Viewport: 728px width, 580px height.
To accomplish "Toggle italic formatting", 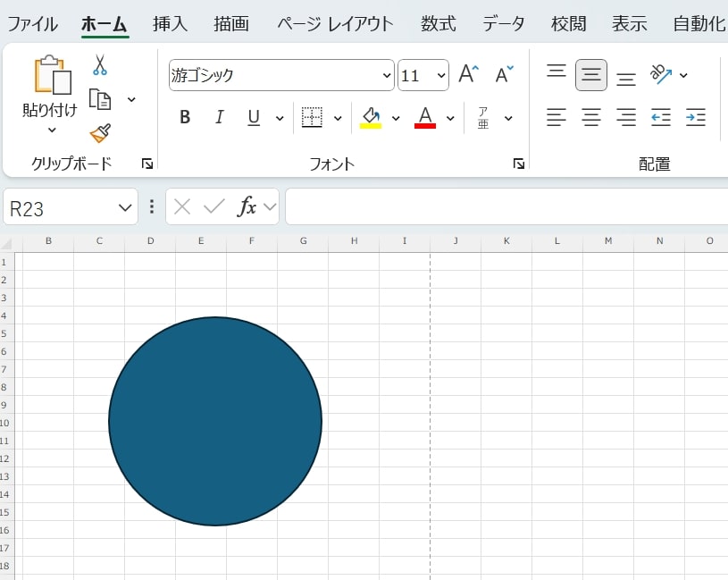I will tap(219, 117).
